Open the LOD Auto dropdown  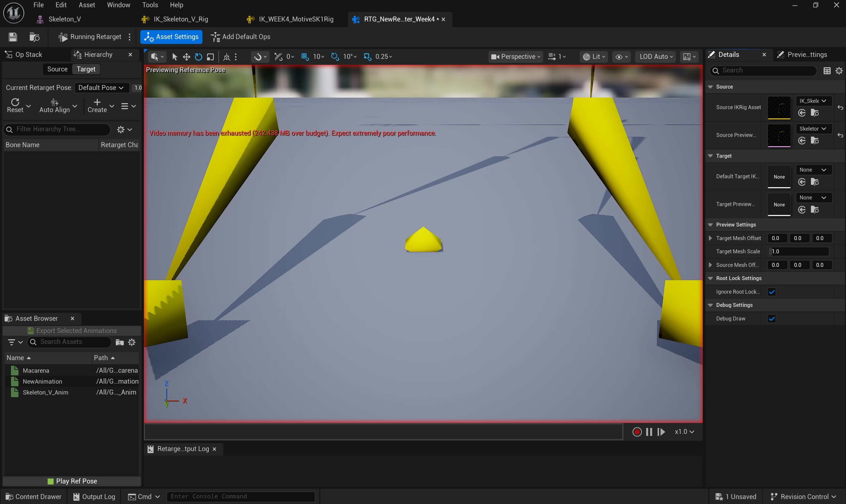[655, 56]
